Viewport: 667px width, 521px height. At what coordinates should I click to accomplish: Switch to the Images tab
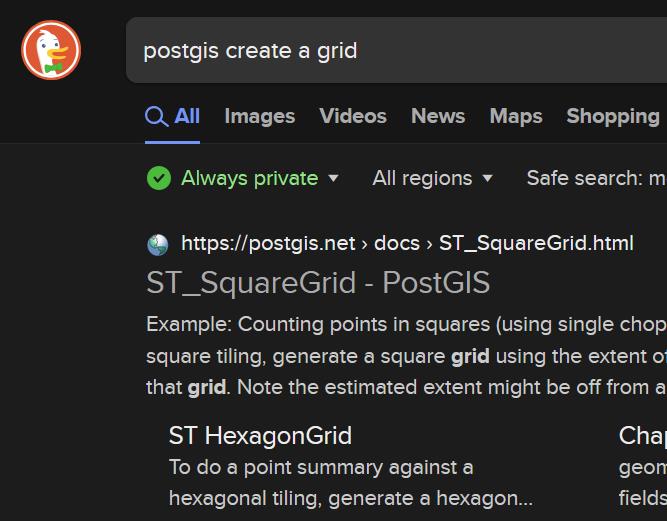[259, 116]
